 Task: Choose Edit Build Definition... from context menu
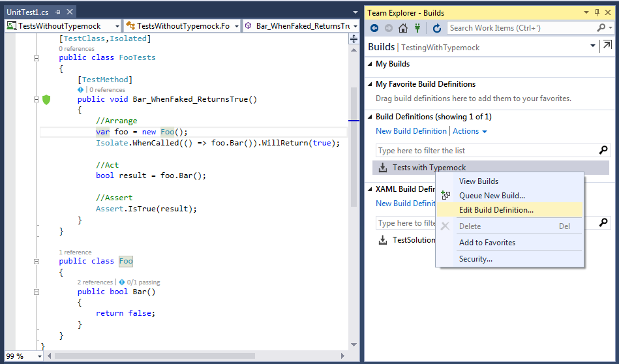496,210
